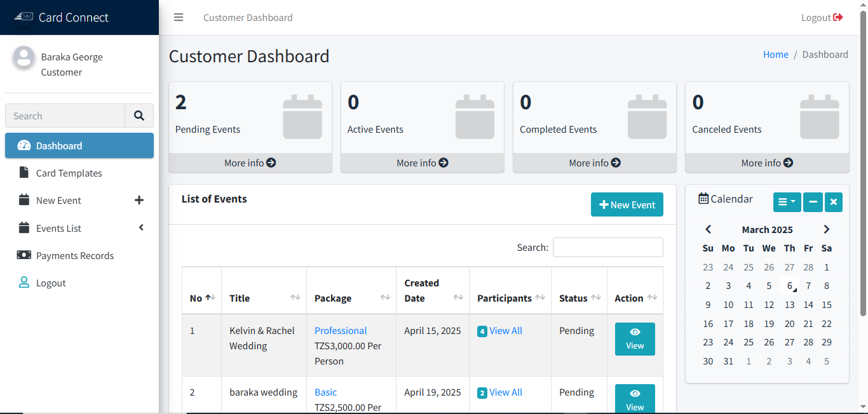The width and height of the screenshot is (868, 414).
Task: Close the Calendar panel with X
Action: 833,202
